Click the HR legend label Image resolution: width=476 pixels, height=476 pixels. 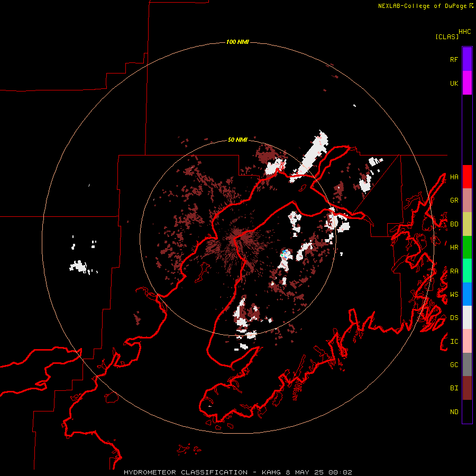click(454, 248)
